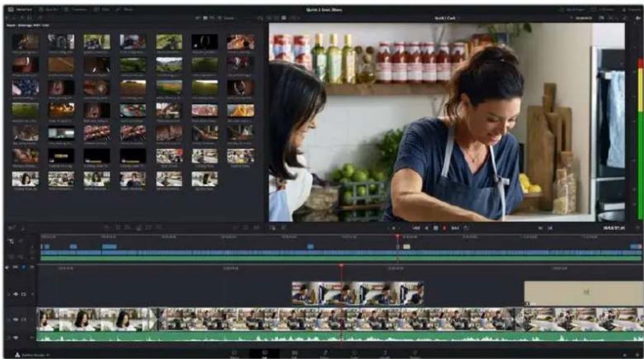The image size is (644, 359).
Task: Select the highlighted Timeline viewer mode
Action: coord(284,18)
